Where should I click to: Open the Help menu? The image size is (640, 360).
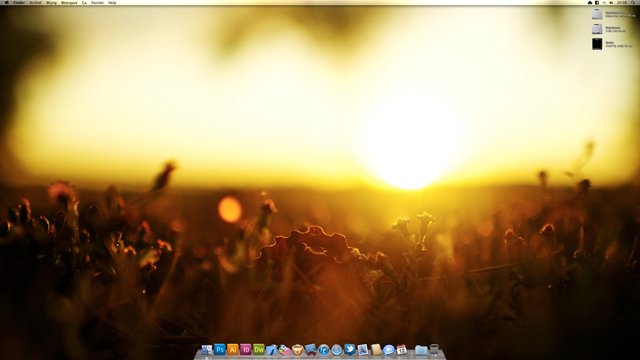pyautogui.click(x=112, y=2)
